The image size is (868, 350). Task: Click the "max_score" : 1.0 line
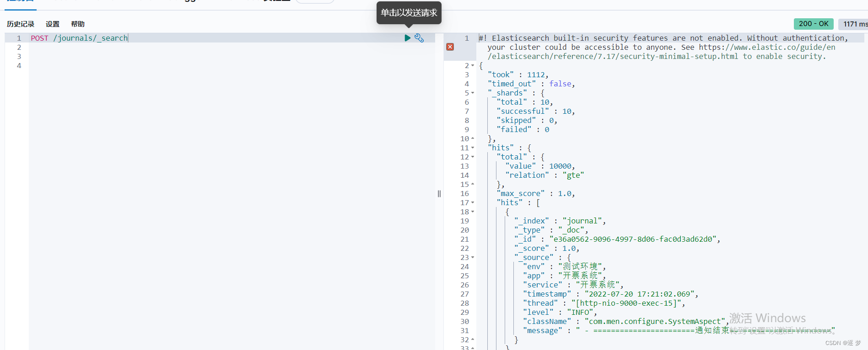pyautogui.click(x=536, y=193)
